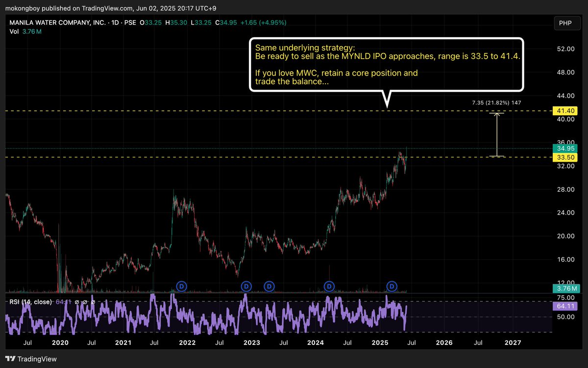The width and height of the screenshot is (588, 368).
Task: Click the Vol 3.76M volume label
Action: pyautogui.click(x=25, y=31)
